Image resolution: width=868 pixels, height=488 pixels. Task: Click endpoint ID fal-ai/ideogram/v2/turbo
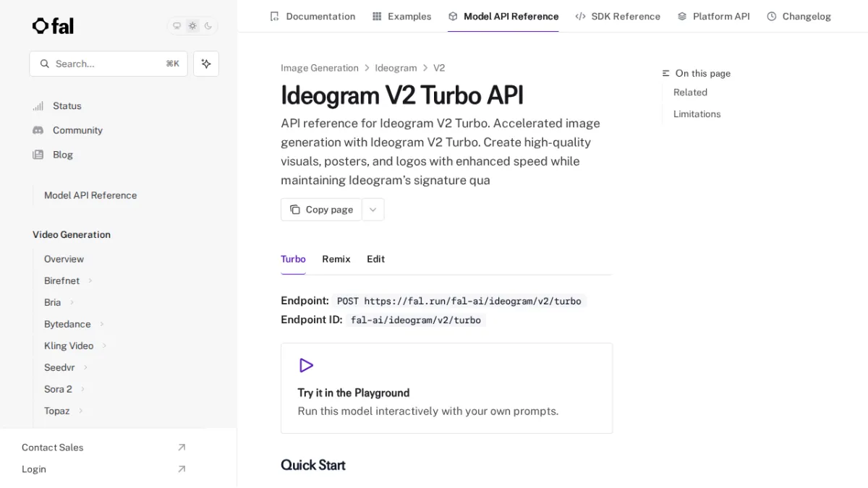[415, 320]
